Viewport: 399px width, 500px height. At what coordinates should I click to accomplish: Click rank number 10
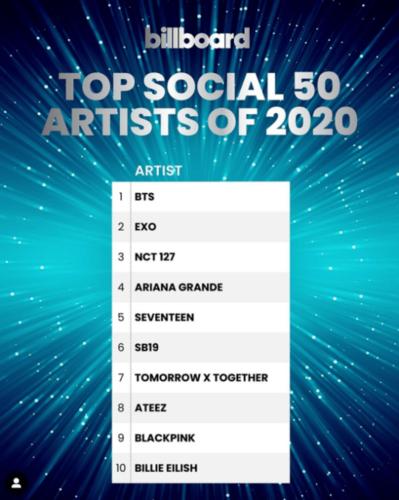click(121, 468)
